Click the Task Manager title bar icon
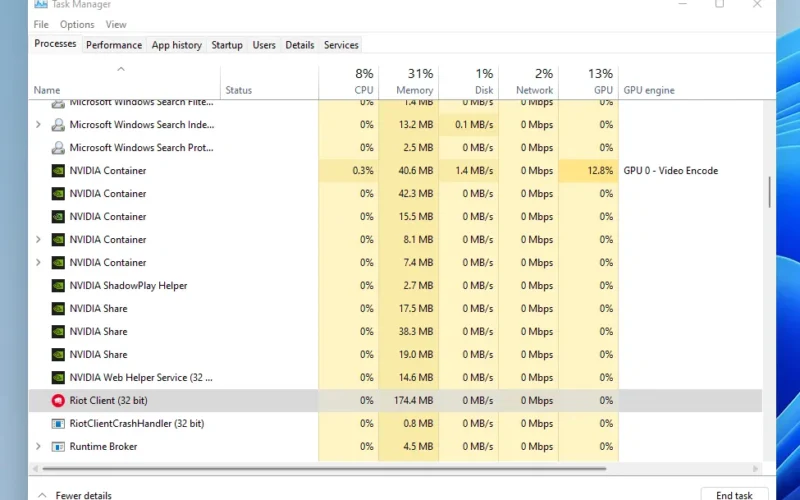Viewport: 800px width, 500px height. 40,4
